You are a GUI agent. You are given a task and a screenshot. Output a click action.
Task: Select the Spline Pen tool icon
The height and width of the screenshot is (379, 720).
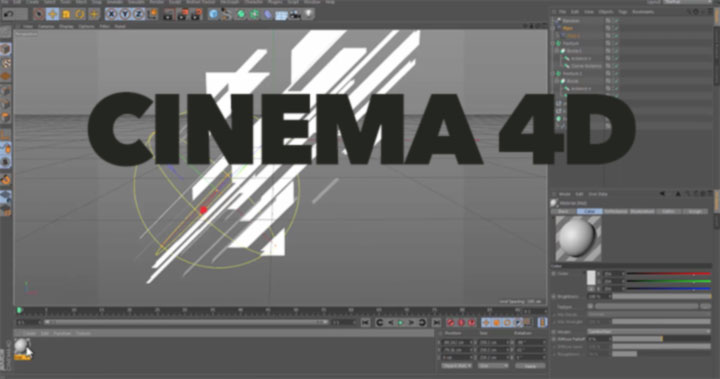tap(226, 14)
